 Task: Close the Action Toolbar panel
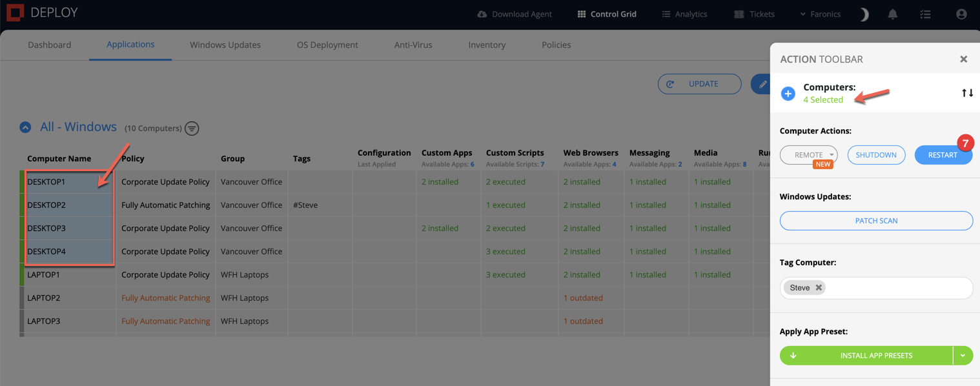click(963, 59)
